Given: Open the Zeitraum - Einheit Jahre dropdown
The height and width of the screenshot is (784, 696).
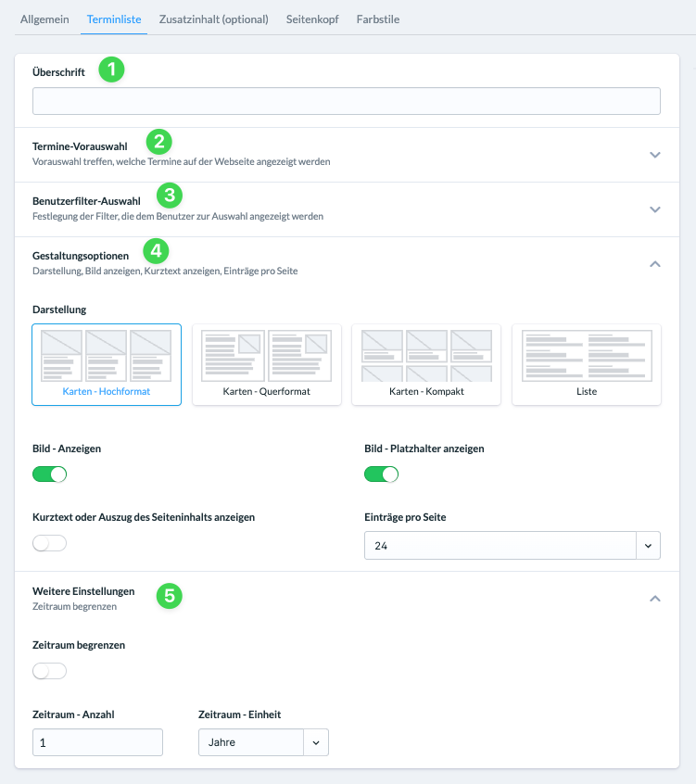Looking at the screenshot, I should 263,742.
